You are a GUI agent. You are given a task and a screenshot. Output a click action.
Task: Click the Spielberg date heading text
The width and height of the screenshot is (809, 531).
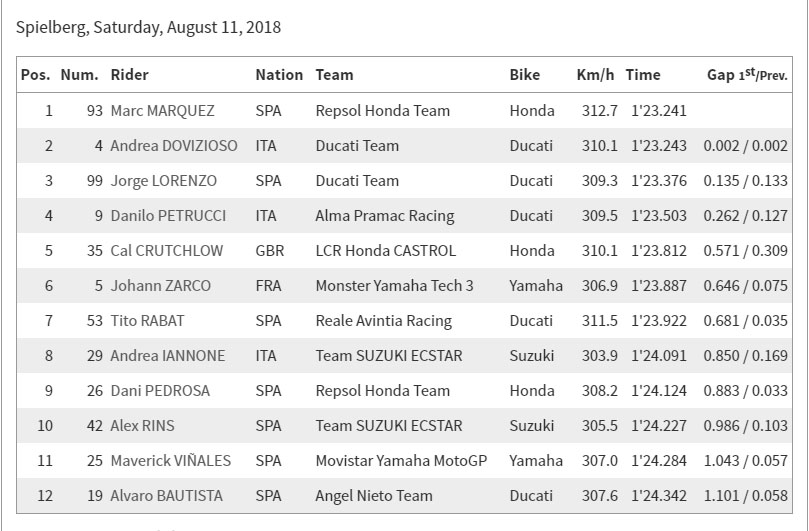click(x=149, y=27)
